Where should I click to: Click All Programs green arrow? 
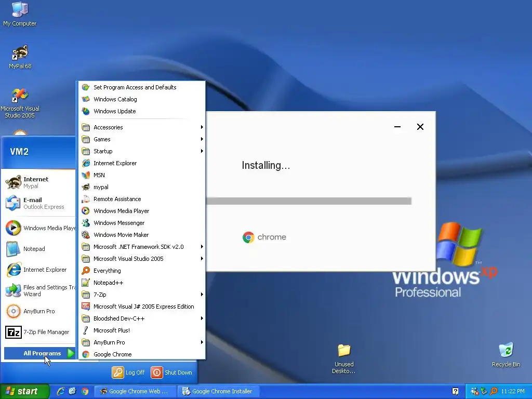[x=71, y=353]
